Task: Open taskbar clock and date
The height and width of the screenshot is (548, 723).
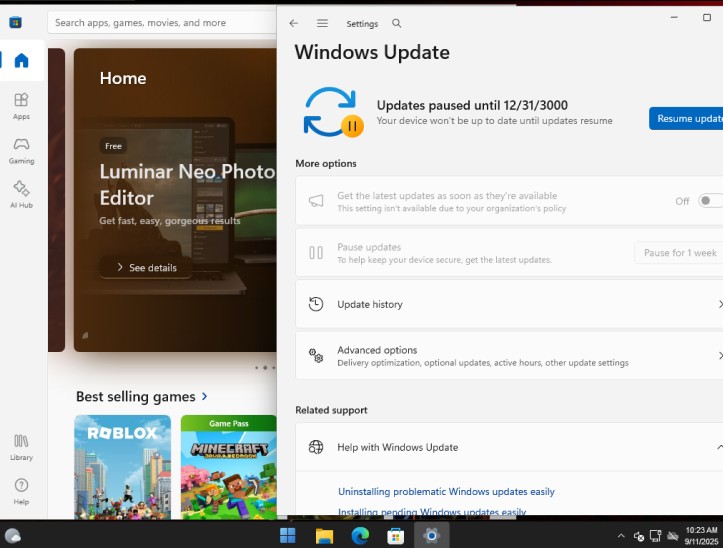Action: click(701, 536)
